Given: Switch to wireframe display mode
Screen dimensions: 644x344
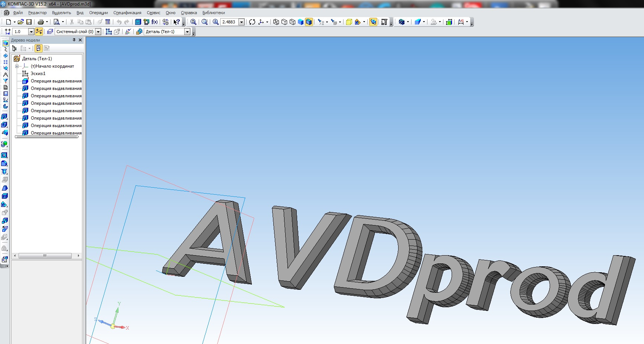Looking at the screenshot, I should [276, 22].
